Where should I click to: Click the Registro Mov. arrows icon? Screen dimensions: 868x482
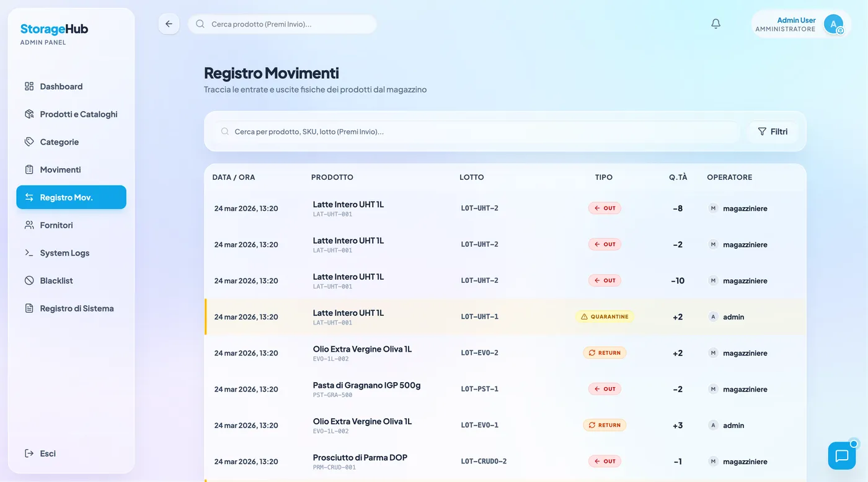29,197
